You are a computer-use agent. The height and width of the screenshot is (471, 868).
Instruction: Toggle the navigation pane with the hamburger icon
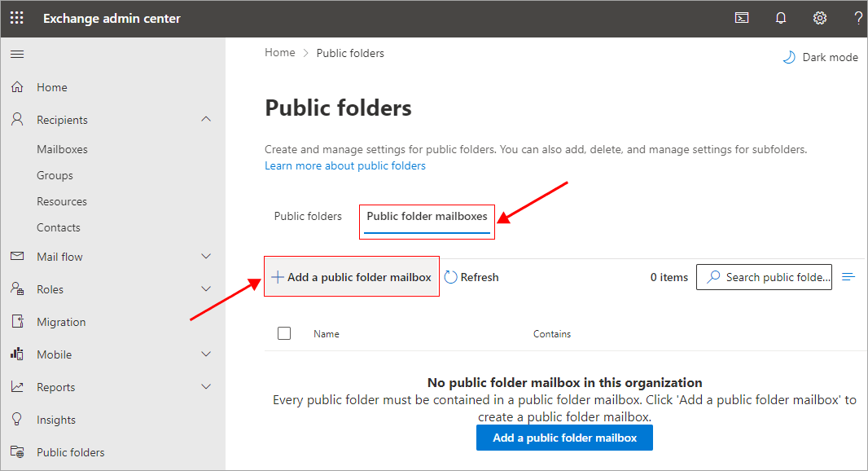click(17, 54)
